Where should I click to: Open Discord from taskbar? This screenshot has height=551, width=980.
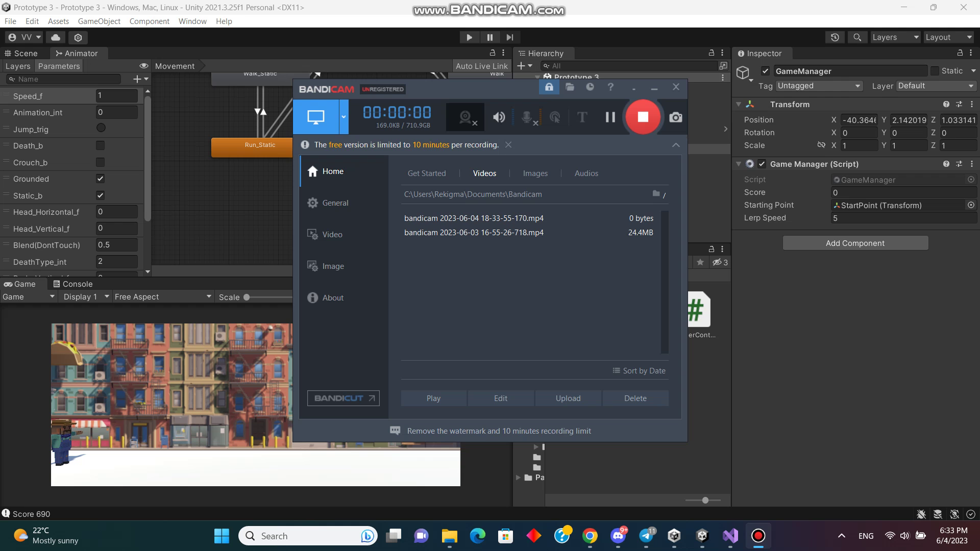tap(618, 536)
